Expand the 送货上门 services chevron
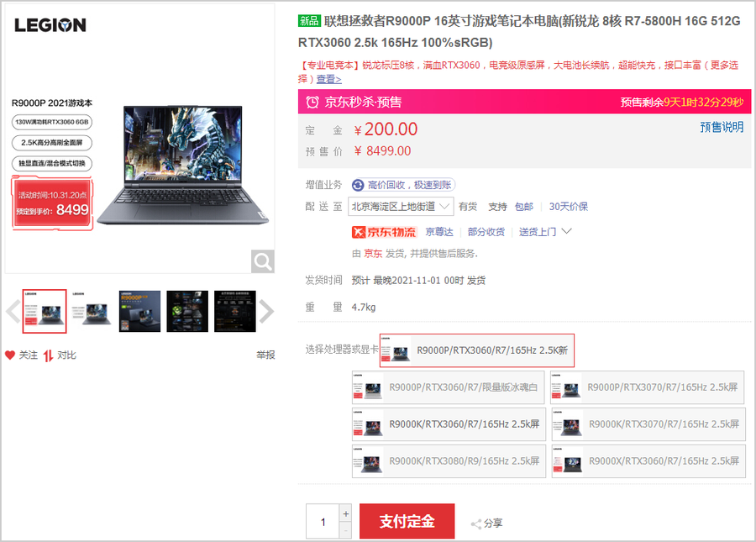The width and height of the screenshot is (756, 542). [567, 231]
